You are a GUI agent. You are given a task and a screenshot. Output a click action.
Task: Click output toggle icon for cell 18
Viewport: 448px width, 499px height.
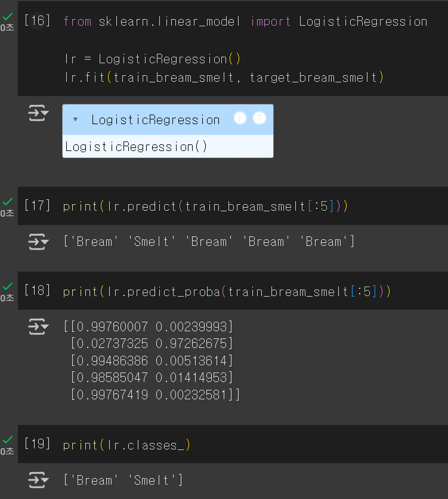[x=38, y=326]
